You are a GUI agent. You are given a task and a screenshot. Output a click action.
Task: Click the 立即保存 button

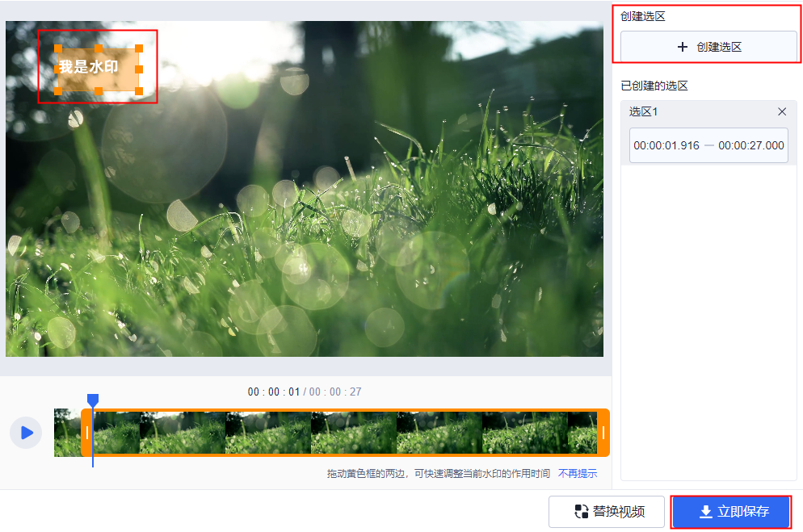(731, 512)
